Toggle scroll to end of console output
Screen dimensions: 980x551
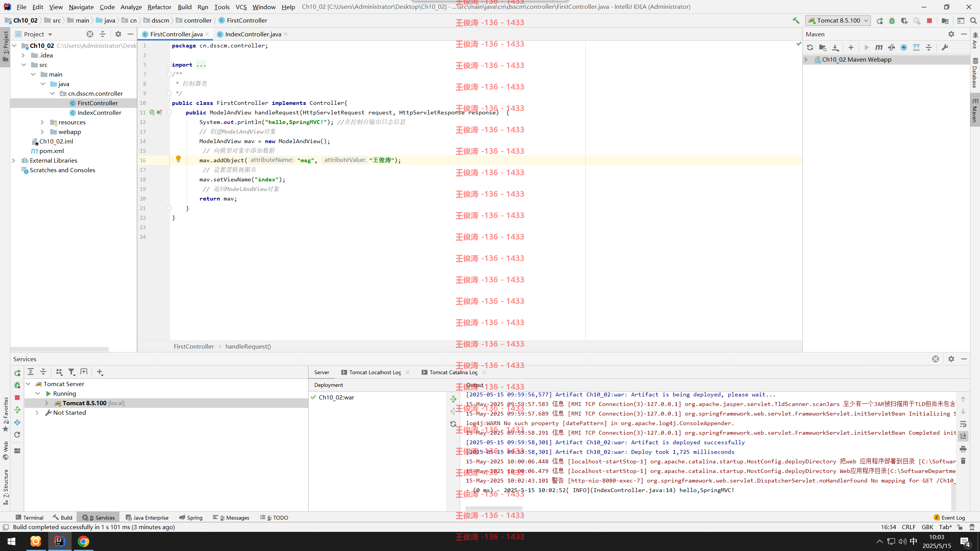[963, 436]
